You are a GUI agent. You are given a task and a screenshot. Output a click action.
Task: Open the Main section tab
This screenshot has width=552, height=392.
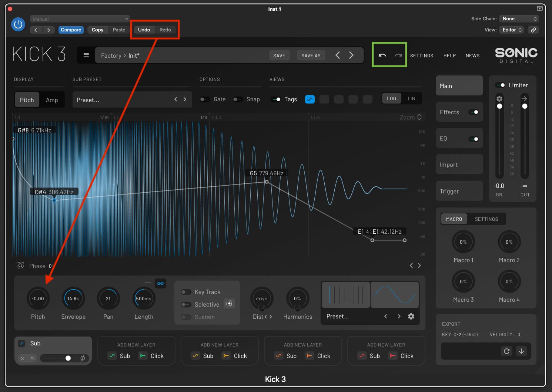pyautogui.click(x=459, y=86)
